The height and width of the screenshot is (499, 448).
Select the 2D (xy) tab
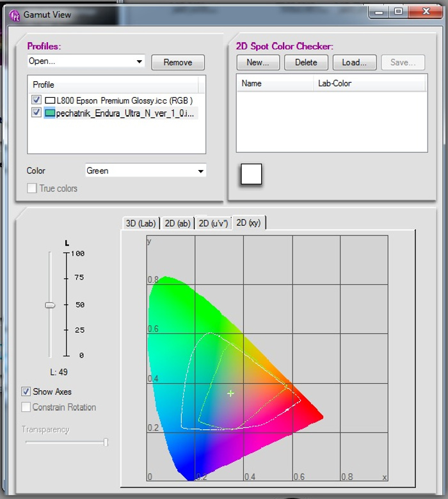pos(248,223)
